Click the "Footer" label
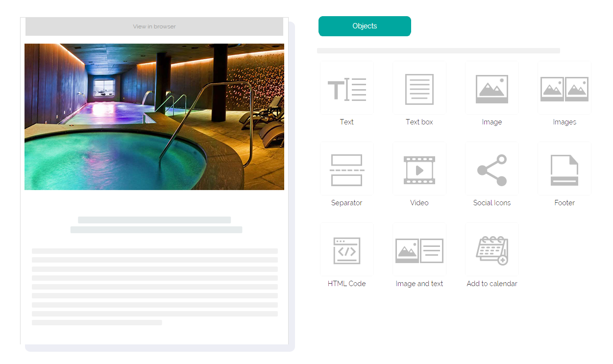 564,203
